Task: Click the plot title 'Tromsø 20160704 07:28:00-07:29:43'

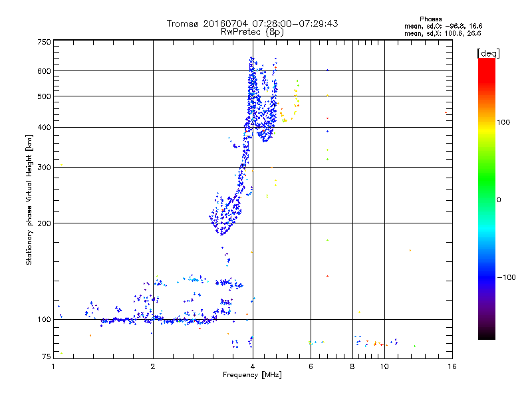Action: click(252, 23)
